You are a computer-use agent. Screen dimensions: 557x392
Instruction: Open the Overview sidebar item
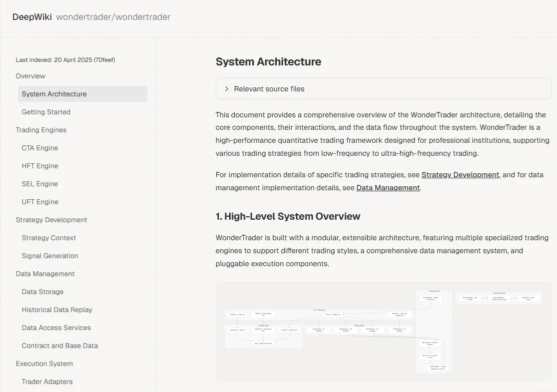tap(30, 76)
